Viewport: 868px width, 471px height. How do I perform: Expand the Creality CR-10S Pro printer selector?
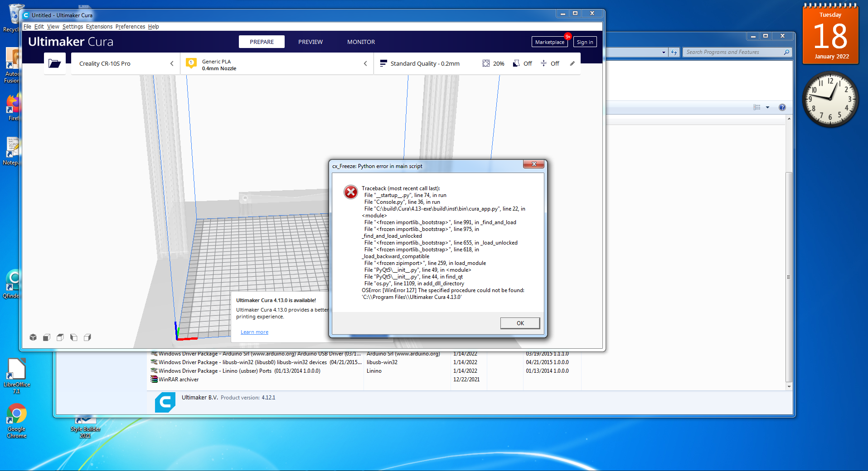[x=172, y=63]
